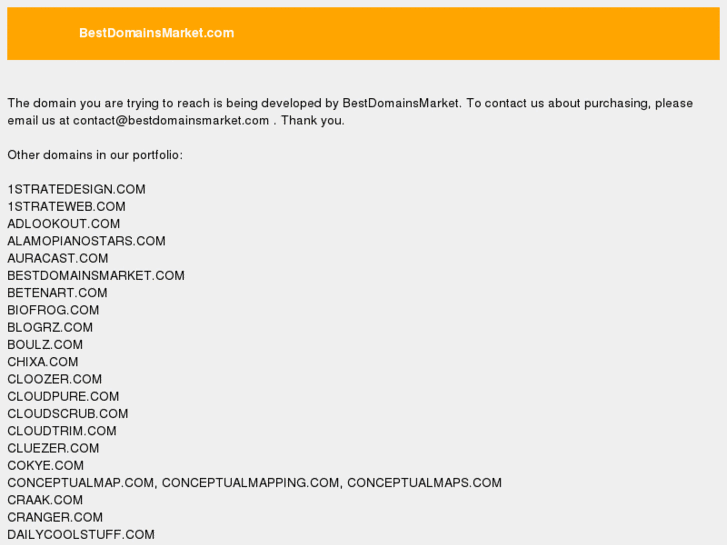The image size is (727, 545).
Task: Open ALAMOPIANOSTARS.COM from the portfolio list
Action: [x=86, y=241]
